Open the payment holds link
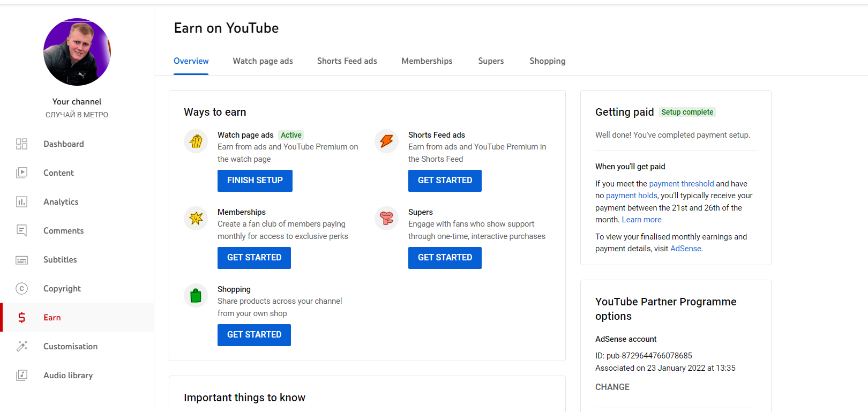The image size is (868, 412). coord(631,196)
